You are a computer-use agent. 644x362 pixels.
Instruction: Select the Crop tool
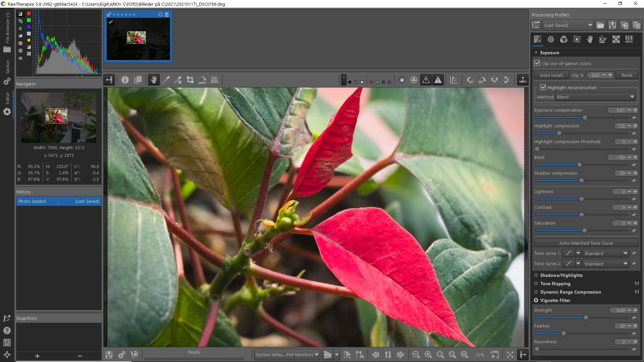click(190, 80)
